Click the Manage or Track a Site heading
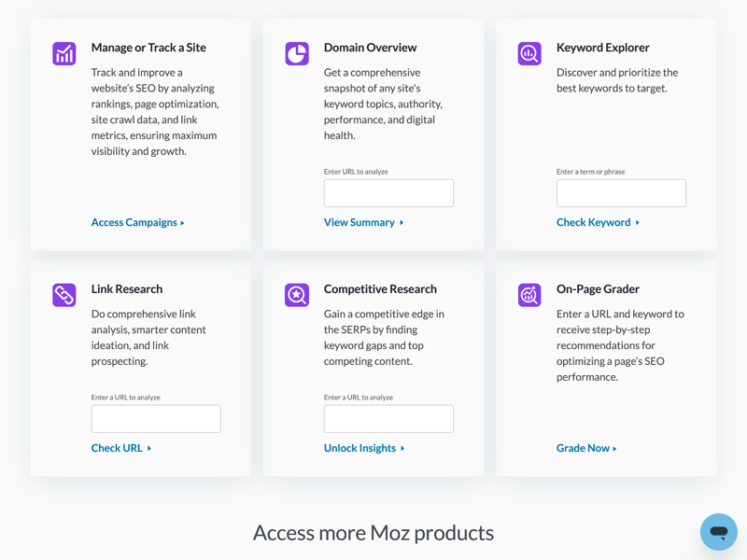Viewport: 747px width, 560px height. point(148,48)
